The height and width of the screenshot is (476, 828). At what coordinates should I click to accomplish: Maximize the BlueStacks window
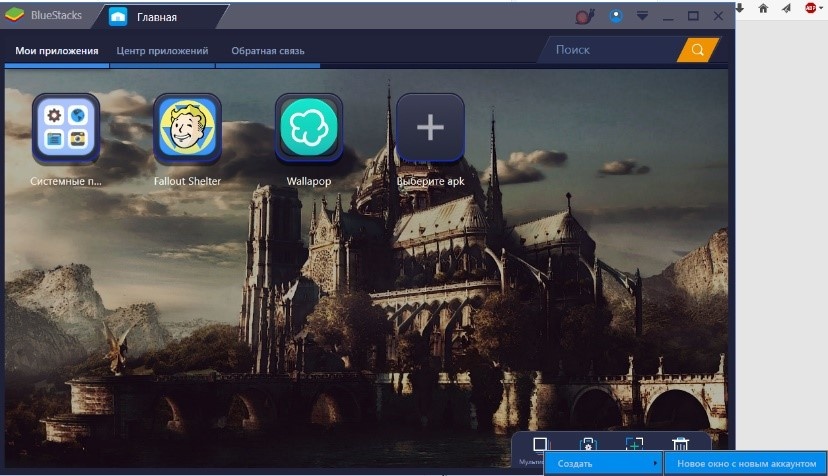click(x=693, y=16)
